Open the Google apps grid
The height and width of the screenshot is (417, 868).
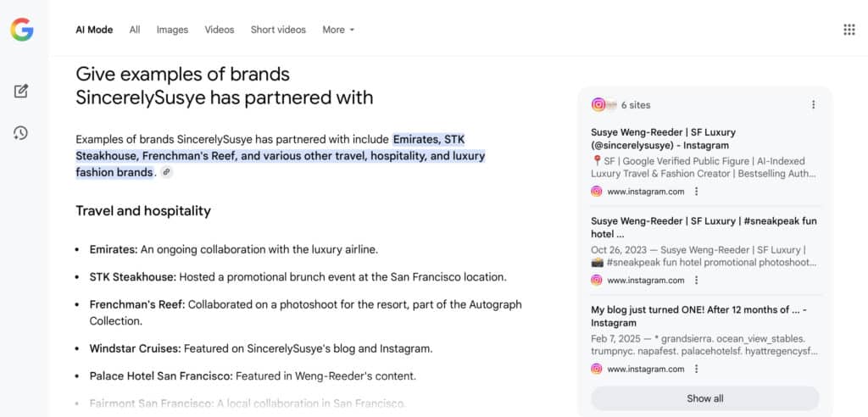tap(849, 30)
